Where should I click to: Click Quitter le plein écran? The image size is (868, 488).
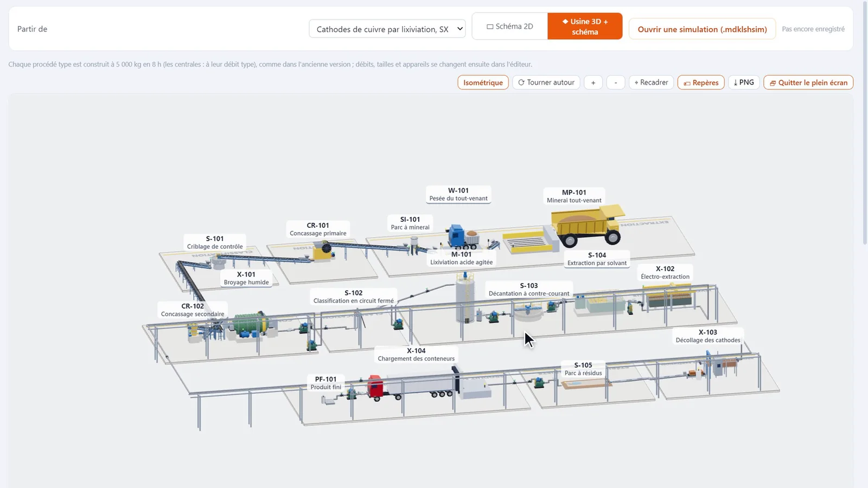pyautogui.click(x=808, y=82)
